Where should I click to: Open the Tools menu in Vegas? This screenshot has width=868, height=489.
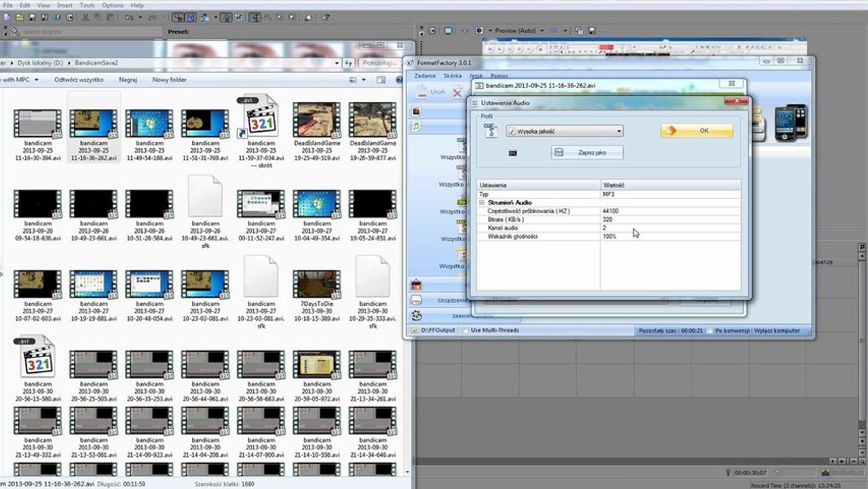pyautogui.click(x=88, y=5)
